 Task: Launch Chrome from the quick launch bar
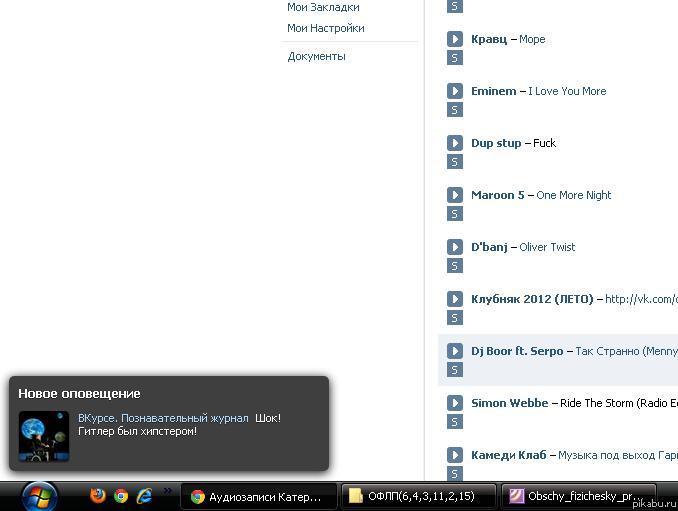121,496
